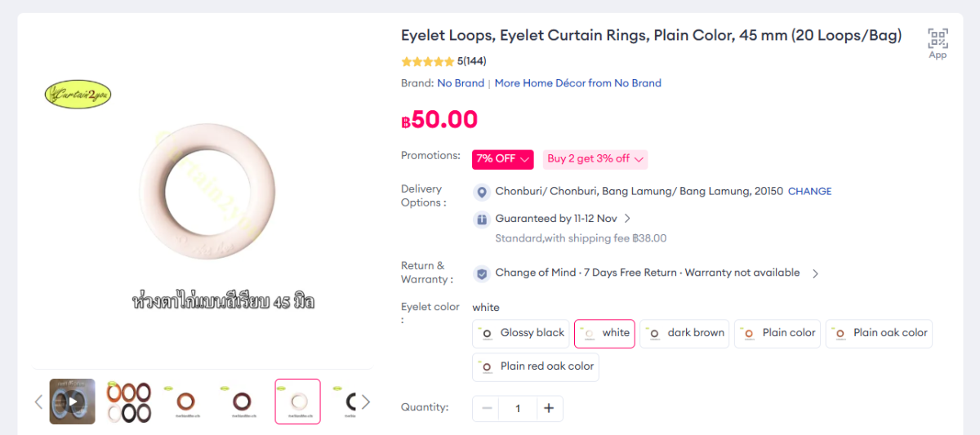
Task: Expand the 7% OFF promotion dropdown
Action: point(503,159)
